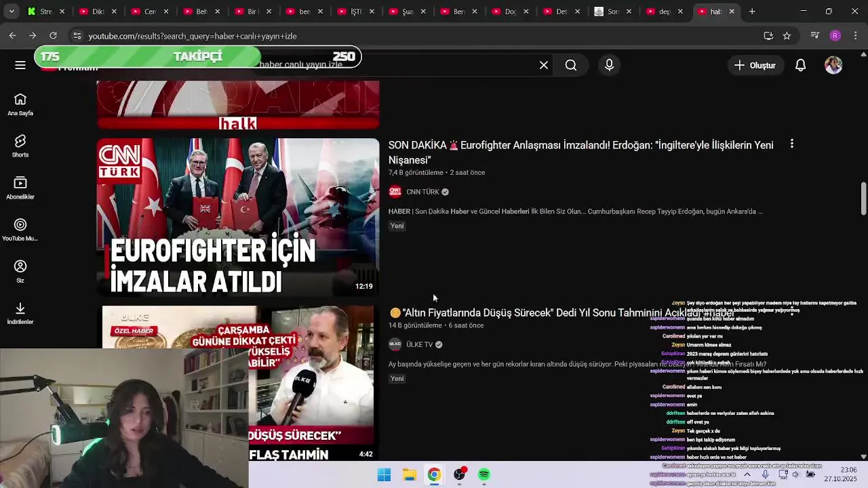Open the CNN TÜRK channel link

pos(422,192)
